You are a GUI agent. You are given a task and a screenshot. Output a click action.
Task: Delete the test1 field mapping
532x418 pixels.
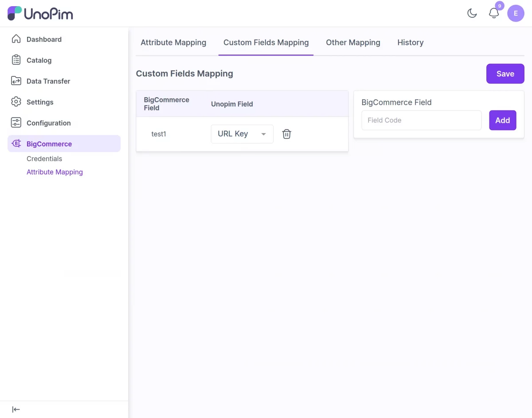tap(286, 134)
